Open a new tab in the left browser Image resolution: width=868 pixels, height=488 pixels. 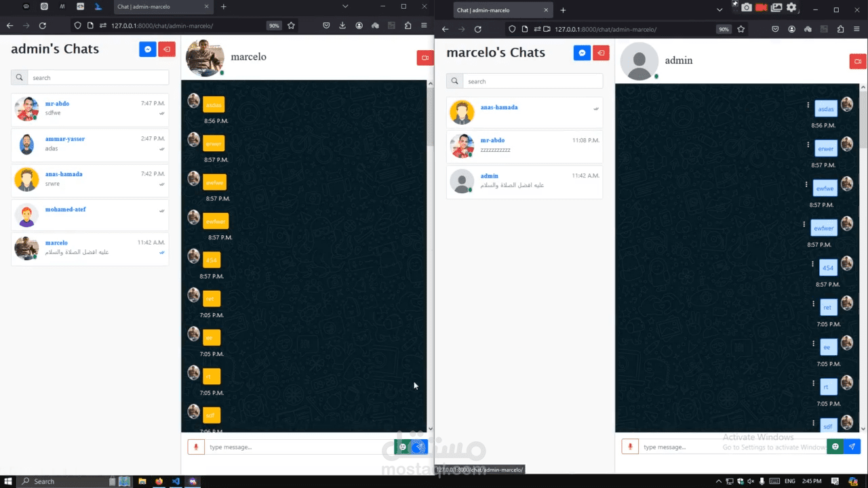click(x=223, y=7)
